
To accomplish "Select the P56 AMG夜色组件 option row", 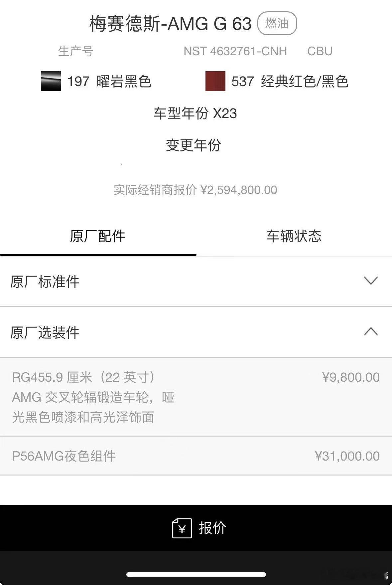I will [196, 456].
